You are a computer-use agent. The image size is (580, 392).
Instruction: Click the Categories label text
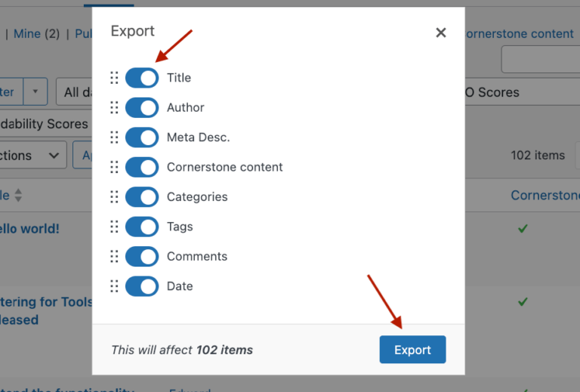coord(197,196)
